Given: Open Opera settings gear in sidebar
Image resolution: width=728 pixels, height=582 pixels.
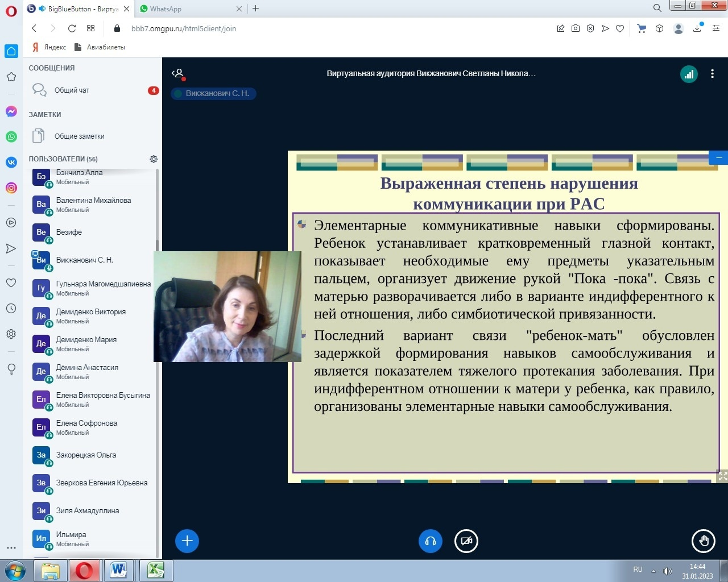Looking at the screenshot, I should click(11, 334).
